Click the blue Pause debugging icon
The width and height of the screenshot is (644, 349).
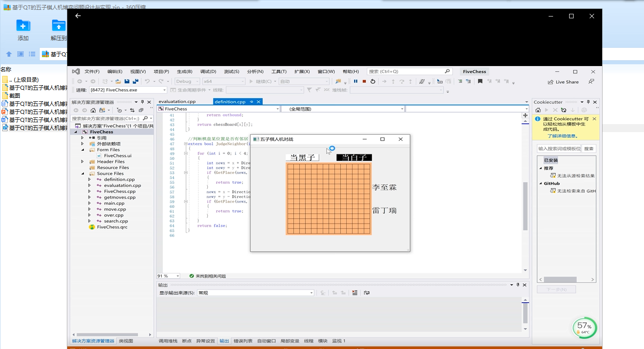click(x=356, y=81)
